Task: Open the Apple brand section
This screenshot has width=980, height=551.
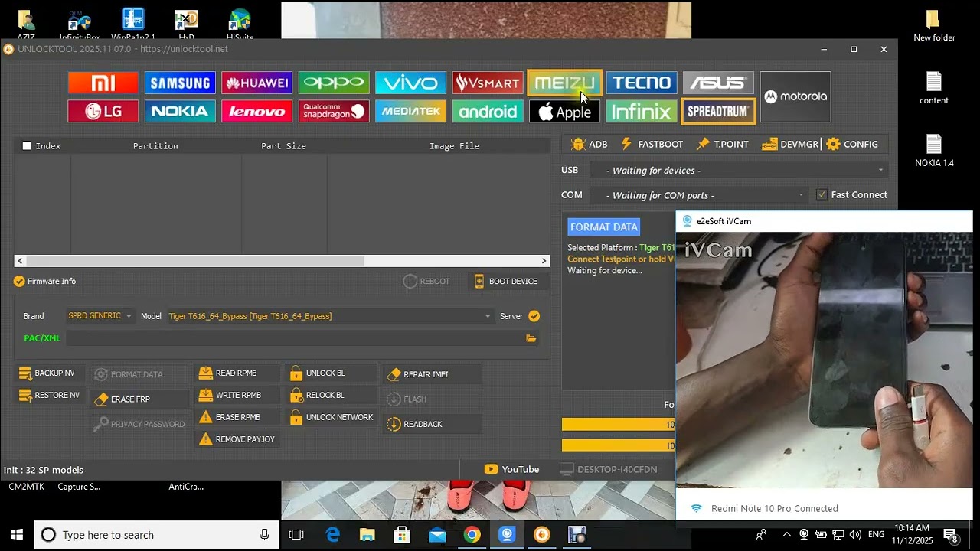Action: click(x=565, y=111)
